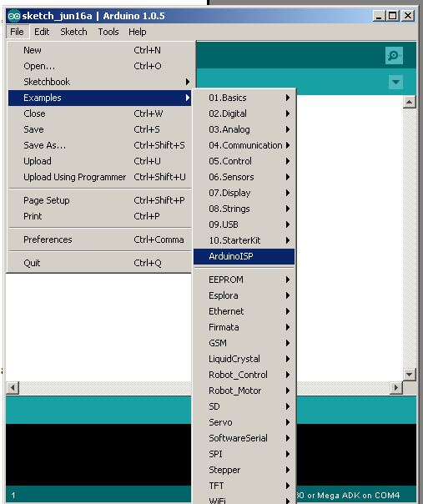The height and width of the screenshot is (504, 423).
Task: Select the Examples menu entry
Action: pos(99,98)
